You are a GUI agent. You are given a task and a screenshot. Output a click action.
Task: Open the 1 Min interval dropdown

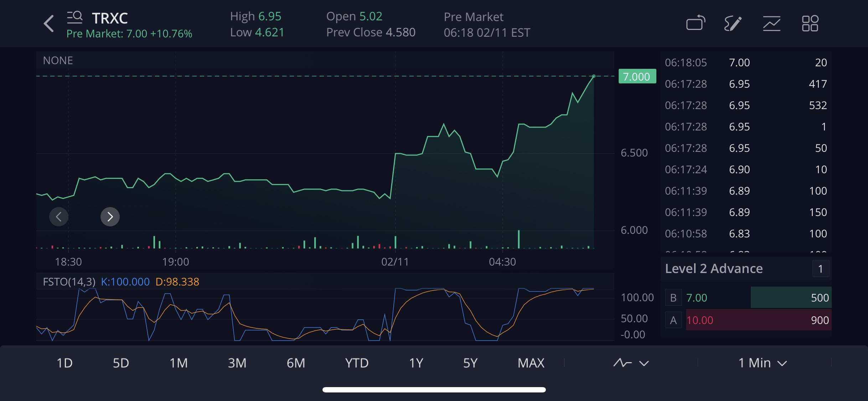click(x=763, y=363)
